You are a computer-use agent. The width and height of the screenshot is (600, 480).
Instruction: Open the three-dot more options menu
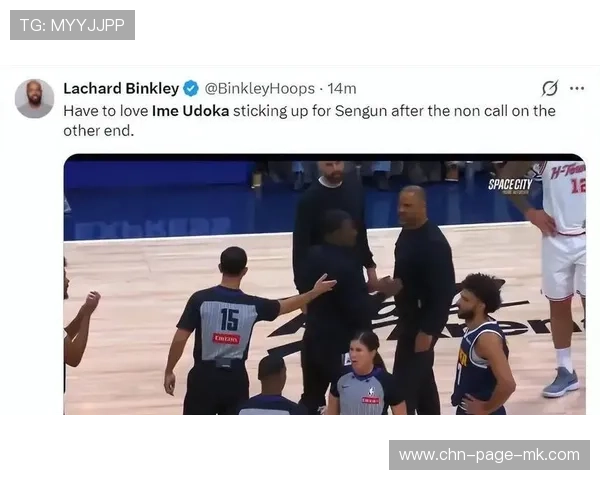point(577,88)
